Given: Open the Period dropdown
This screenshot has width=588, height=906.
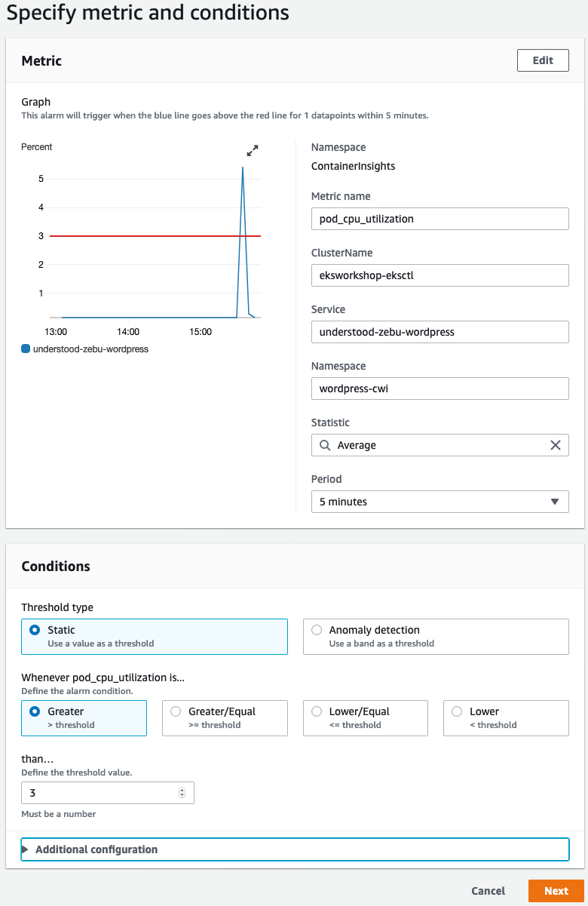Looking at the screenshot, I should pyautogui.click(x=439, y=502).
